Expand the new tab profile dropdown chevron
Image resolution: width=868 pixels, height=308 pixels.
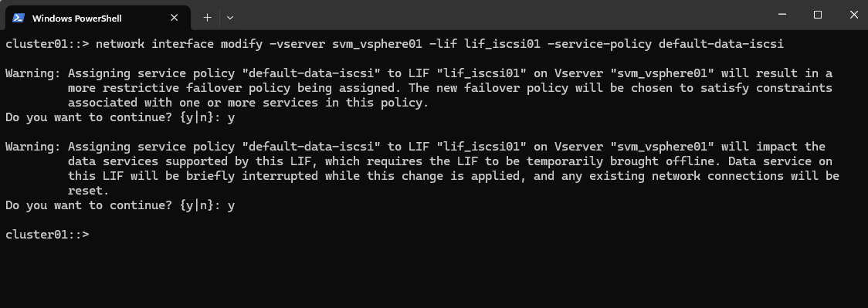[x=230, y=18]
